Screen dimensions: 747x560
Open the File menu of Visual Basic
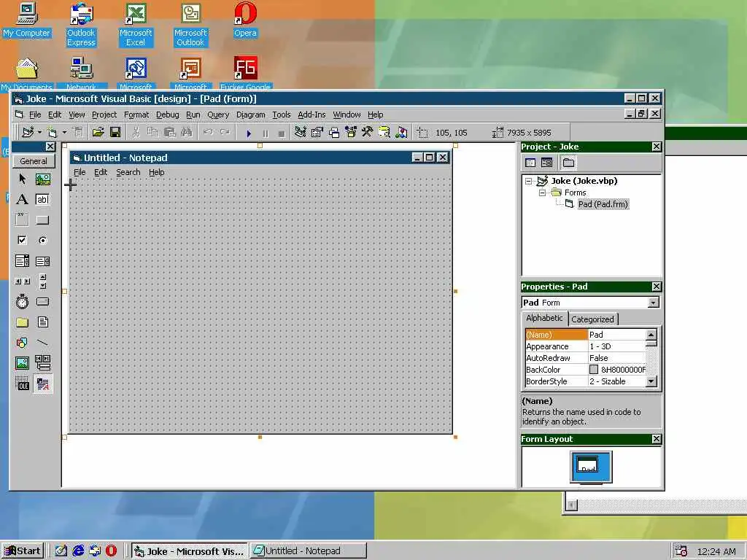(35, 114)
